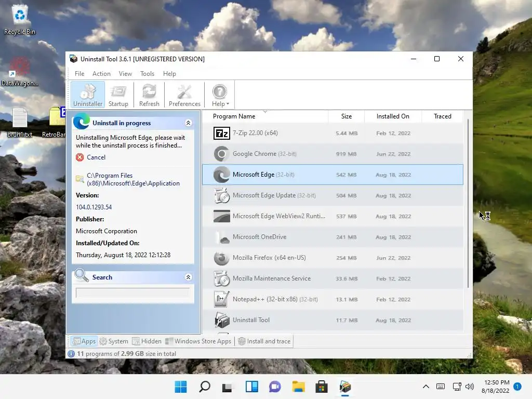Viewport: 532px width, 399px height.
Task: Open Widgets from the taskbar
Action: (252, 387)
